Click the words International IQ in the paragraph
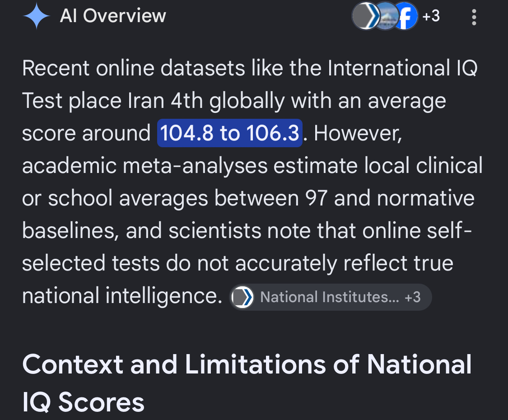Image resolution: width=508 pixels, height=420 pixels. 402,68
